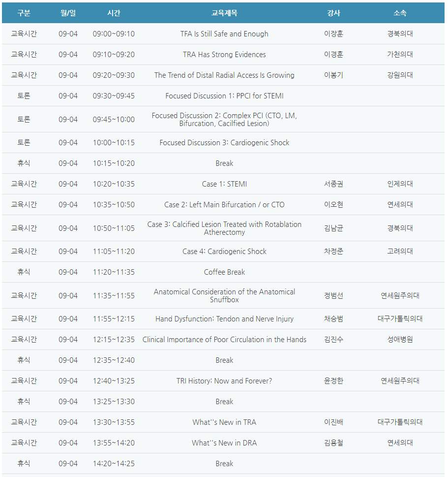Image resolution: width=448 pixels, height=477 pixels.
Task: Click time cell 09:30~09:45
Action: (114, 96)
